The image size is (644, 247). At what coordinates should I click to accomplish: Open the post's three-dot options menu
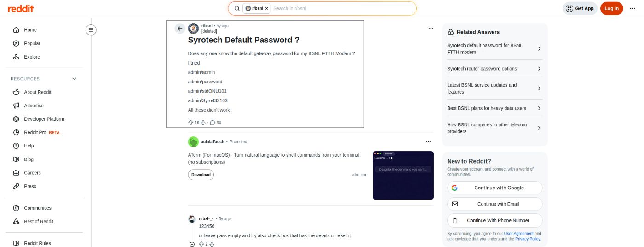click(x=431, y=29)
